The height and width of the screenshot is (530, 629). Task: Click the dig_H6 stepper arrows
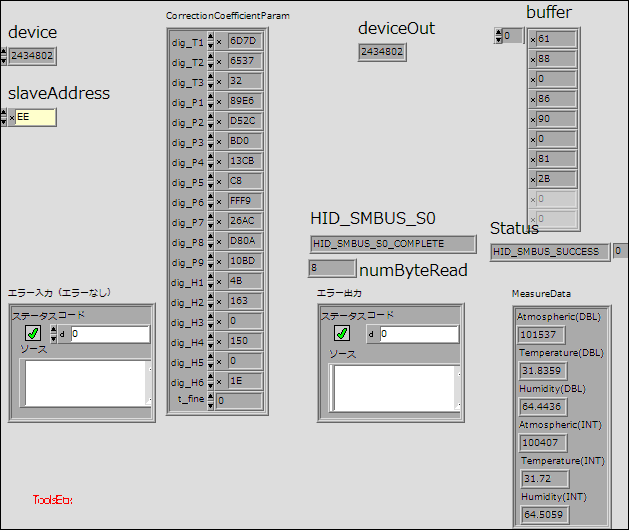pyautogui.click(x=211, y=382)
